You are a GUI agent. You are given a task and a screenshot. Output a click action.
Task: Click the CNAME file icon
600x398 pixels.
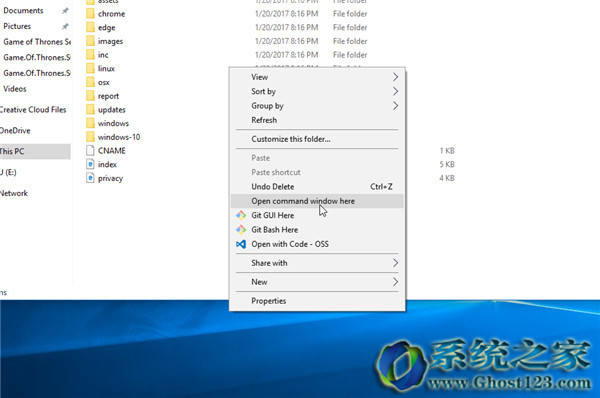point(90,150)
